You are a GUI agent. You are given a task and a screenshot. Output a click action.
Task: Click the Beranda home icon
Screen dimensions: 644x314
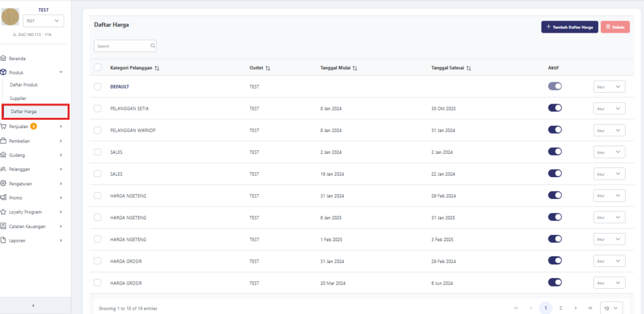click(4, 58)
